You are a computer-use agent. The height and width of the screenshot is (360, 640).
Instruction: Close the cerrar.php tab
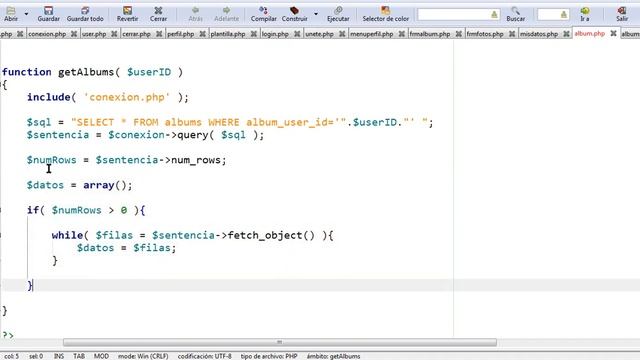click(x=159, y=34)
